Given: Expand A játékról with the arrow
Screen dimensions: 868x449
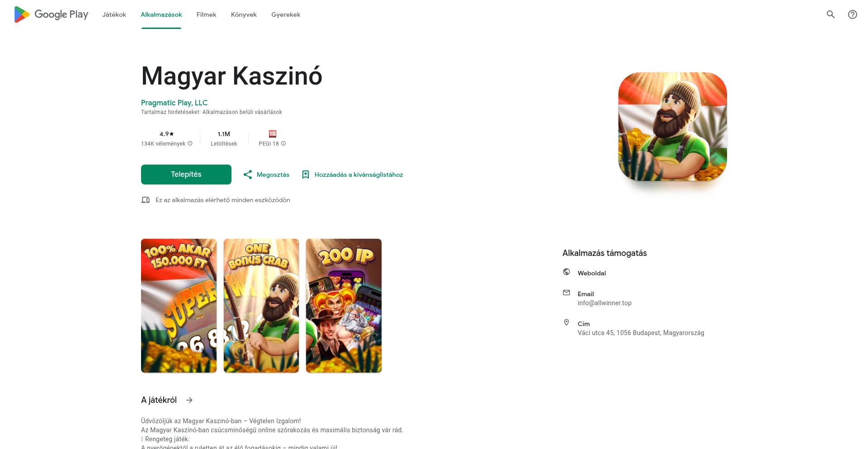Looking at the screenshot, I should click(x=189, y=400).
